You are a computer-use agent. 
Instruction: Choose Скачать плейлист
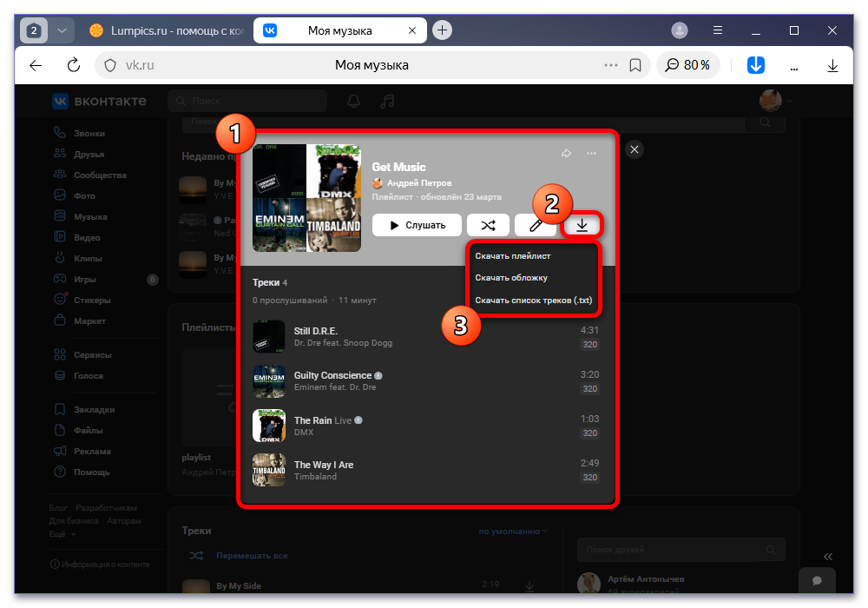(513, 256)
